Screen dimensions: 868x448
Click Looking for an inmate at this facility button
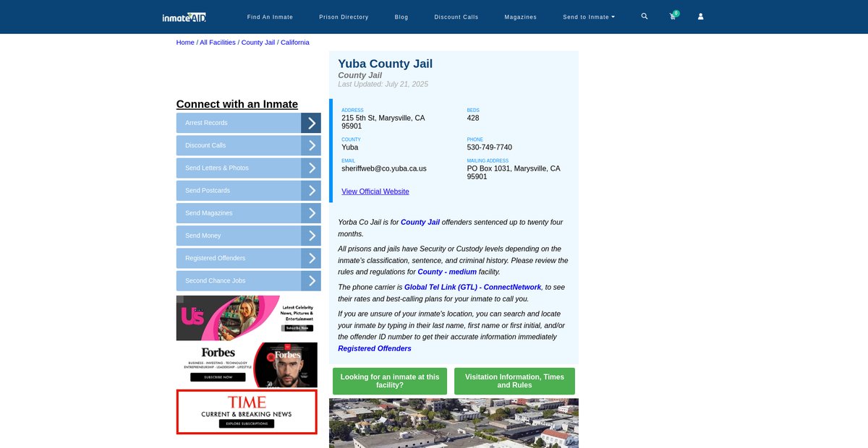coord(390,381)
